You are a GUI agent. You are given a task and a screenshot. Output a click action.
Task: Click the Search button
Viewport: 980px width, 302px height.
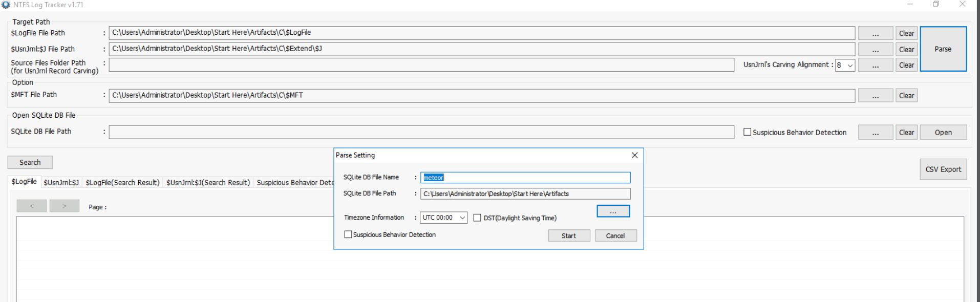click(30, 162)
